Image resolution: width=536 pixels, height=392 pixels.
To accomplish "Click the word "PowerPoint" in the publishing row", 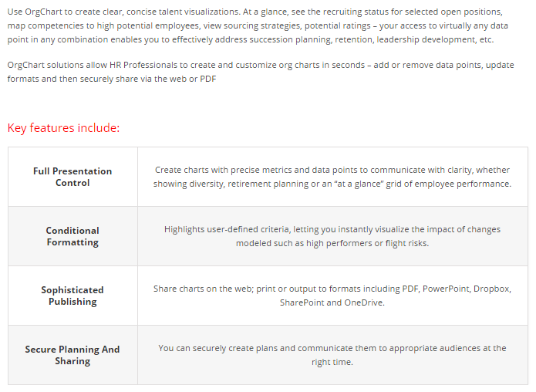I will click(x=446, y=289).
